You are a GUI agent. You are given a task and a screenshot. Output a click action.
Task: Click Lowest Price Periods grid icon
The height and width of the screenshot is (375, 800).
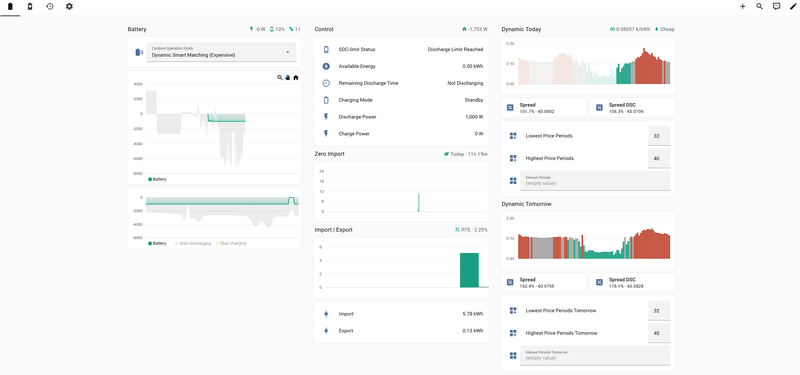click(513, 136)
